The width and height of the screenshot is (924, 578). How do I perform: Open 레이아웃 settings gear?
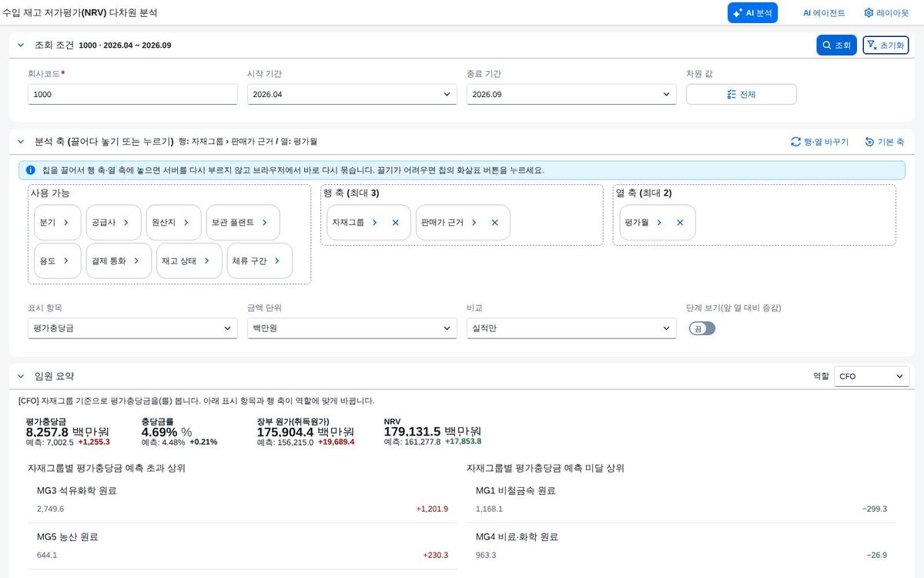point(886,13)
